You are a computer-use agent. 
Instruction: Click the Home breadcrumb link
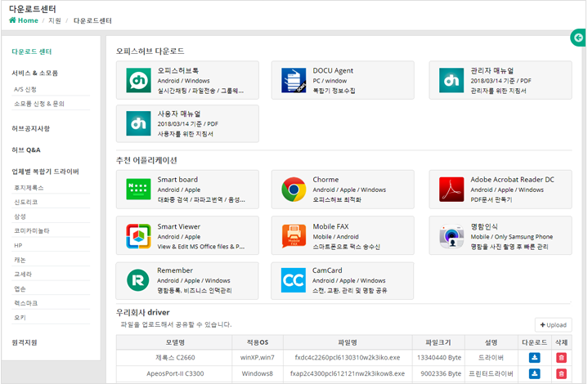[24, 20]
